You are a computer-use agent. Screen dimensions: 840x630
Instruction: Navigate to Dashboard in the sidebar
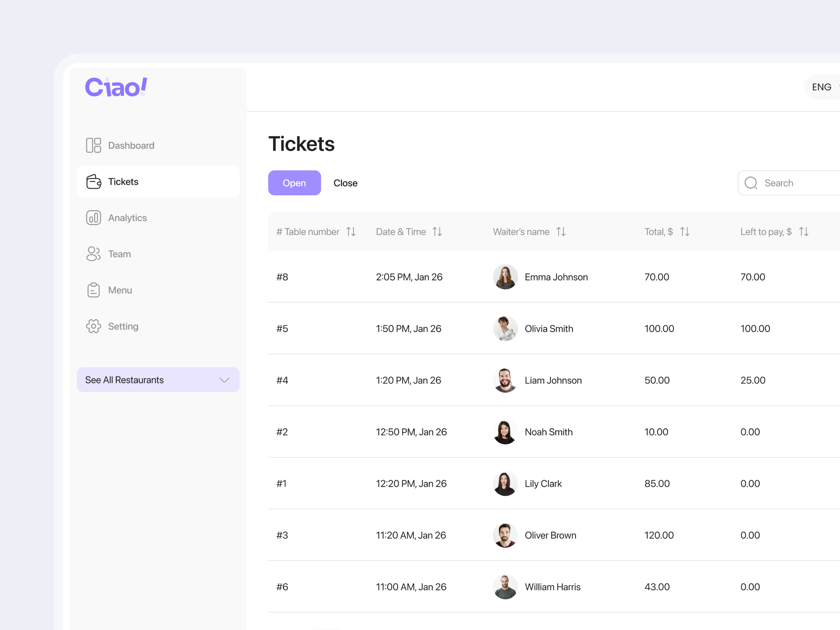click(131, 145)
